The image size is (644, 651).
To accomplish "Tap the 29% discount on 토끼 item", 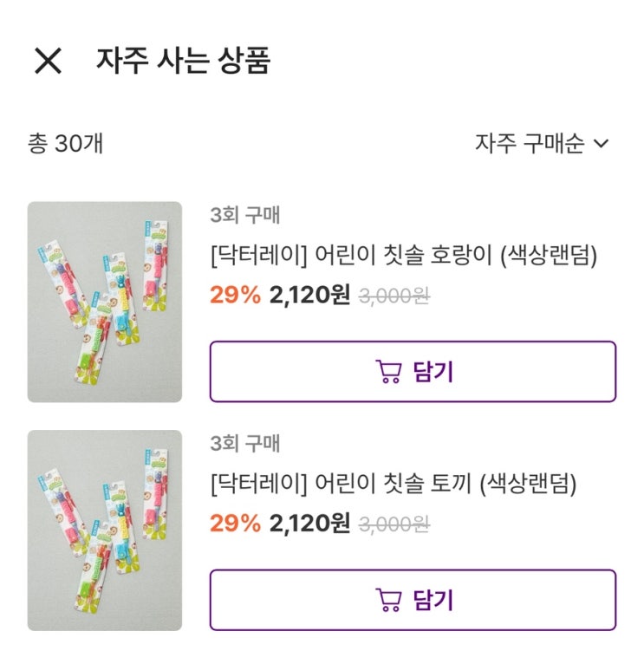I will click(x=235, y=524).
